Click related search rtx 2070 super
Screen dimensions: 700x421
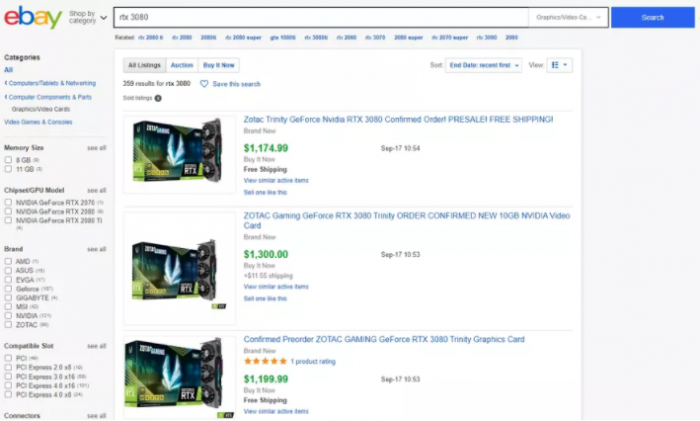450,38
